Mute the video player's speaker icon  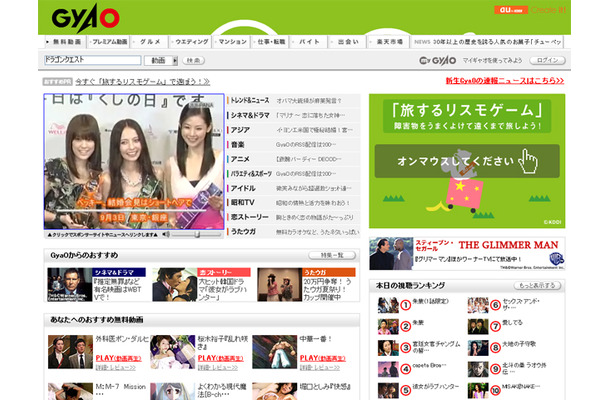[166, 234]
